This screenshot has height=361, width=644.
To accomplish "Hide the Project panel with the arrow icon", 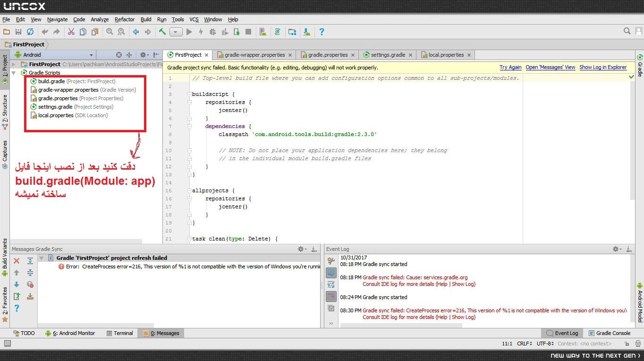I will pos(156,55).
